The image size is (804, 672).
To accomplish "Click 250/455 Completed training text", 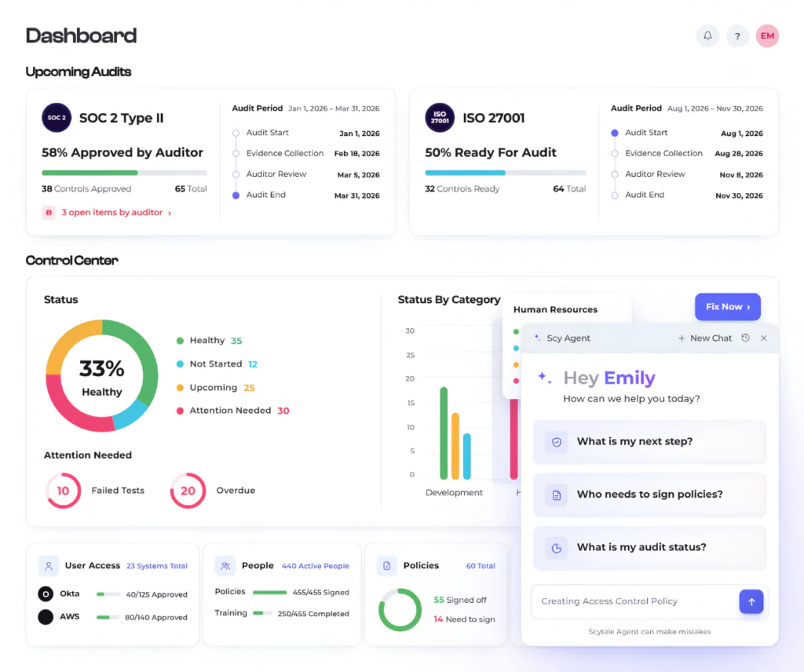I will (313, 614).
